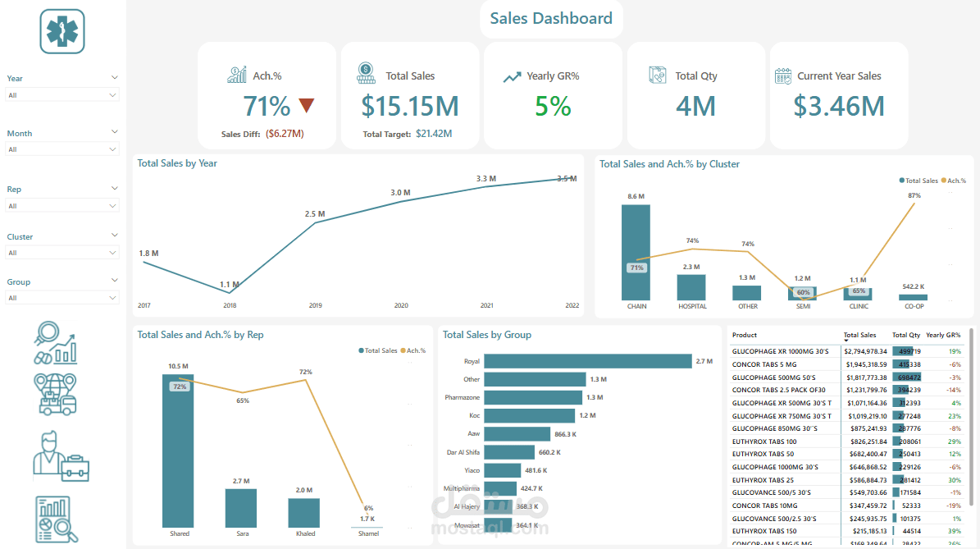Select the Shared bar in Rep chart
The height and width of the screenshot is (549, 980).
pos(178,451)
